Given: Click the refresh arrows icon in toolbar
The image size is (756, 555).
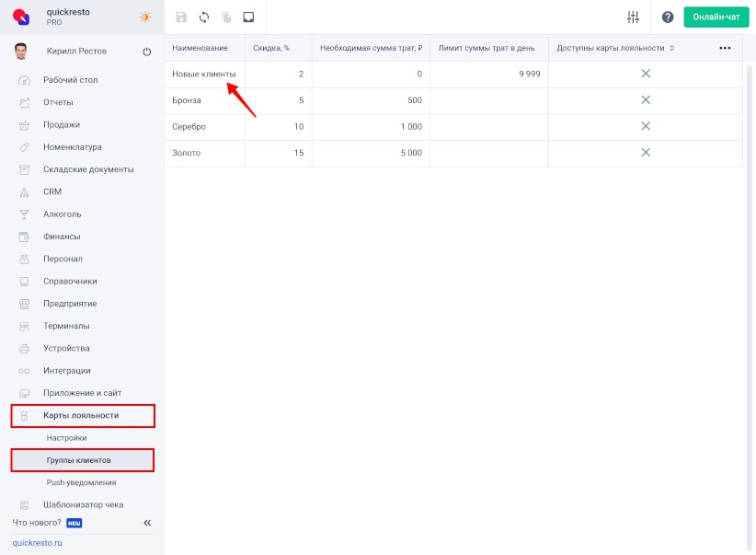Looking at the screenshot, I should tap(204, 17).
